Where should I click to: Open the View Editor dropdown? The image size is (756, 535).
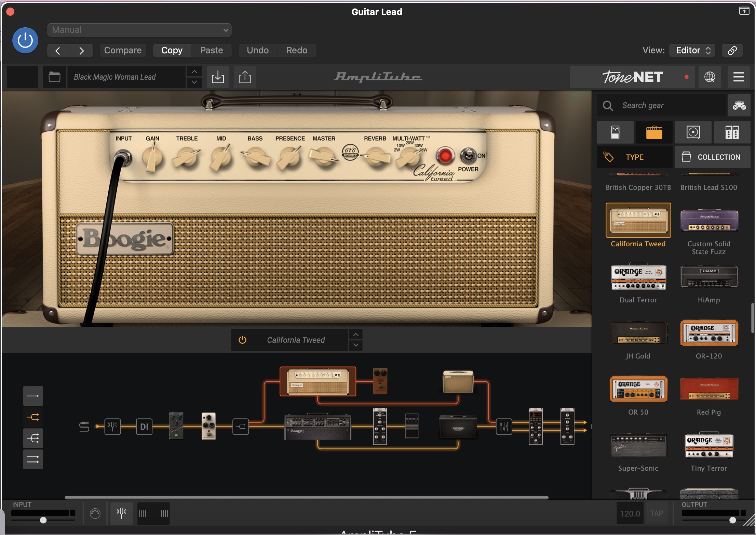pyautogui.click(x=693, y=51)
